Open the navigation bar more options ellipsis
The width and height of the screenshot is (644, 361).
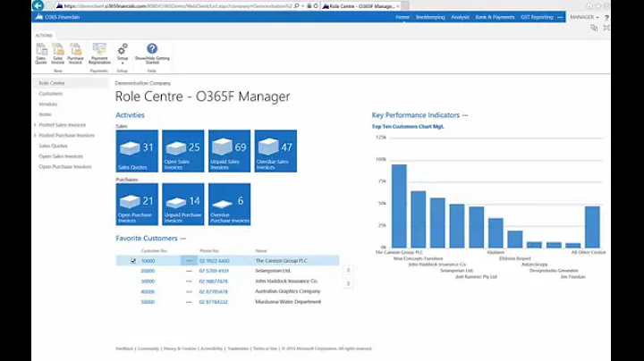point(560,17)
